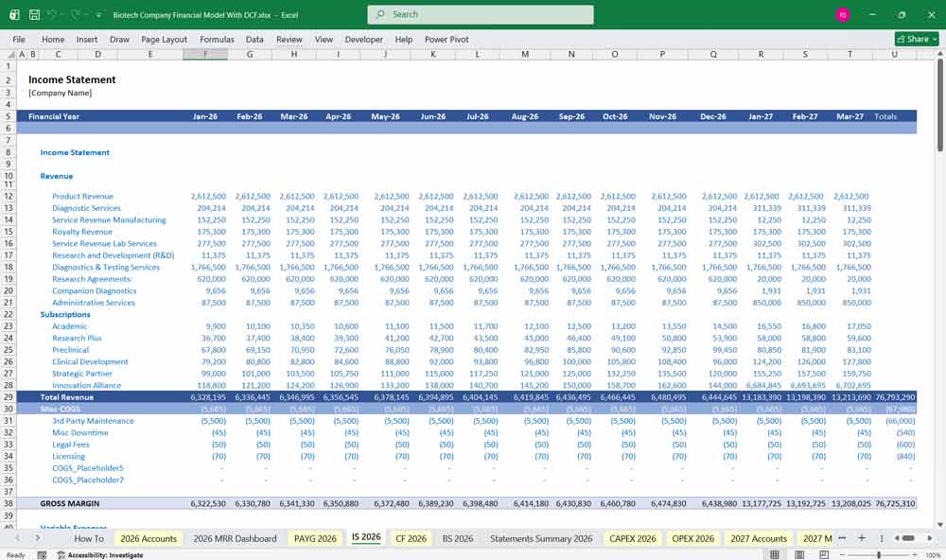
Task: Add a new worksheet with the plus icon
Action: click(x=861, y=537)
